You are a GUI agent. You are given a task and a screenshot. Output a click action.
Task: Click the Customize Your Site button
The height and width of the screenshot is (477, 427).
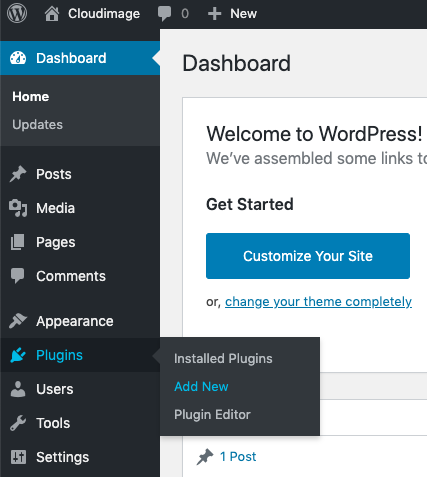click(308, 256)
